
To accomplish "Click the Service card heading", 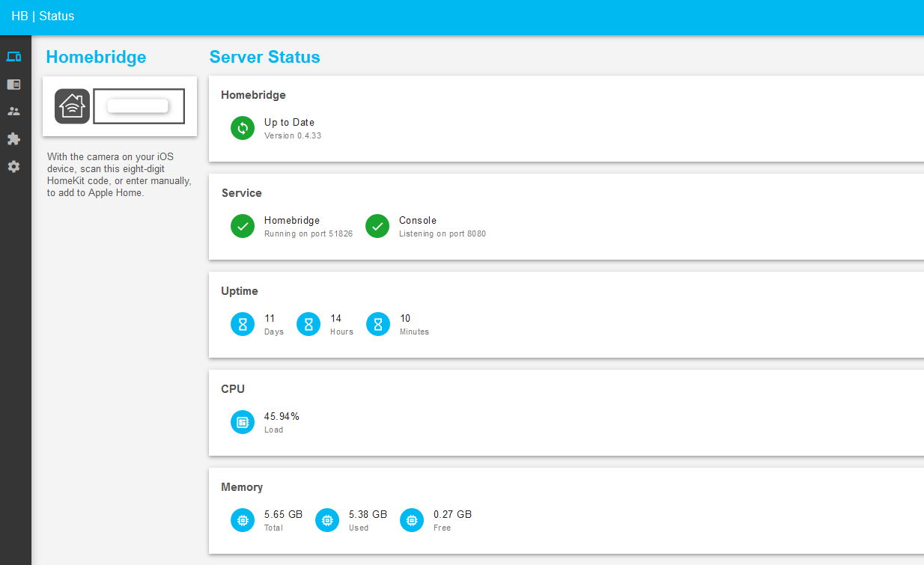I will [x=242, y=193].
